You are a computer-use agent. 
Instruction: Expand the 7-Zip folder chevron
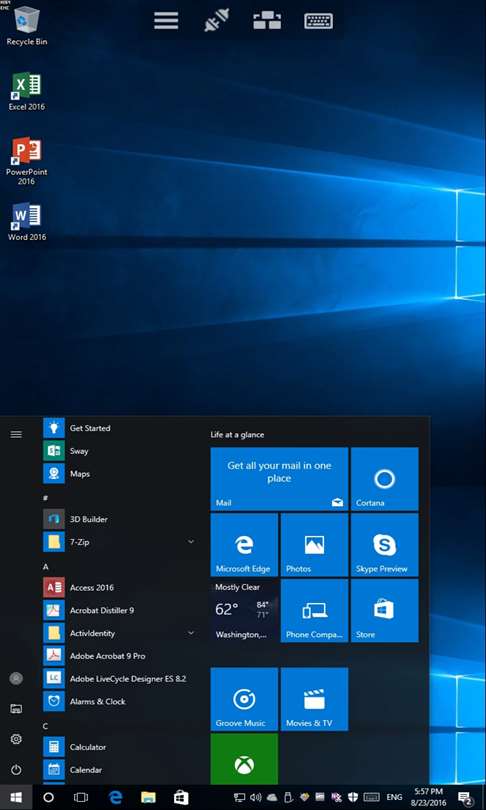coord(191,542)
